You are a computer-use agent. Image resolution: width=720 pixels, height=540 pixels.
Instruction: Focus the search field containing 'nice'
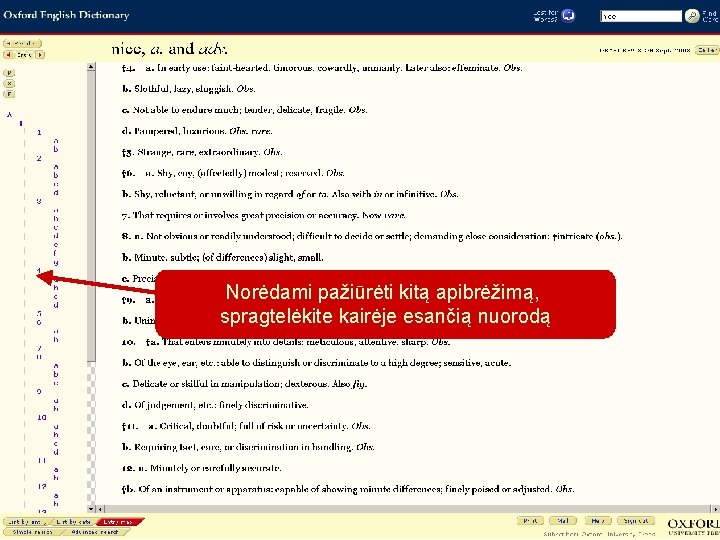[641, 16]
